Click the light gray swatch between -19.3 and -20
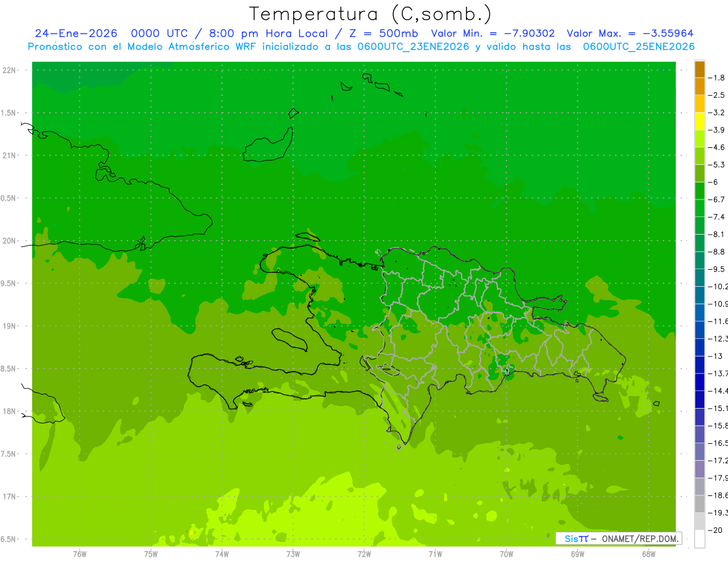Viewport: 728px width, 562px height. point(699,521)
